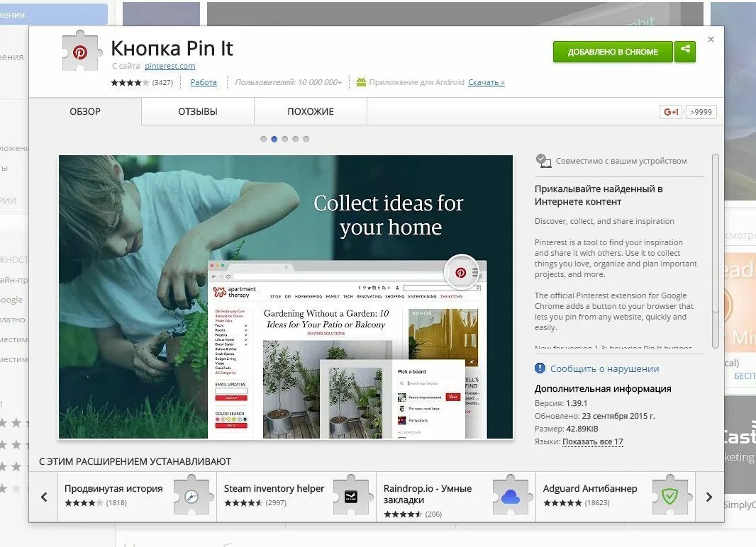The height and width of the screenshot is (547, 756).
Task: Click the share icon button
Action: point(685,52)
